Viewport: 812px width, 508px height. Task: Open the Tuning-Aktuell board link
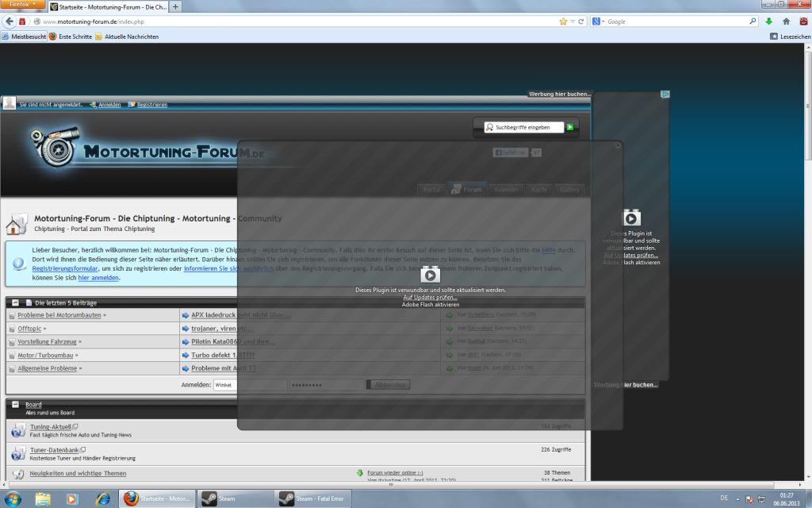[50, 427]
